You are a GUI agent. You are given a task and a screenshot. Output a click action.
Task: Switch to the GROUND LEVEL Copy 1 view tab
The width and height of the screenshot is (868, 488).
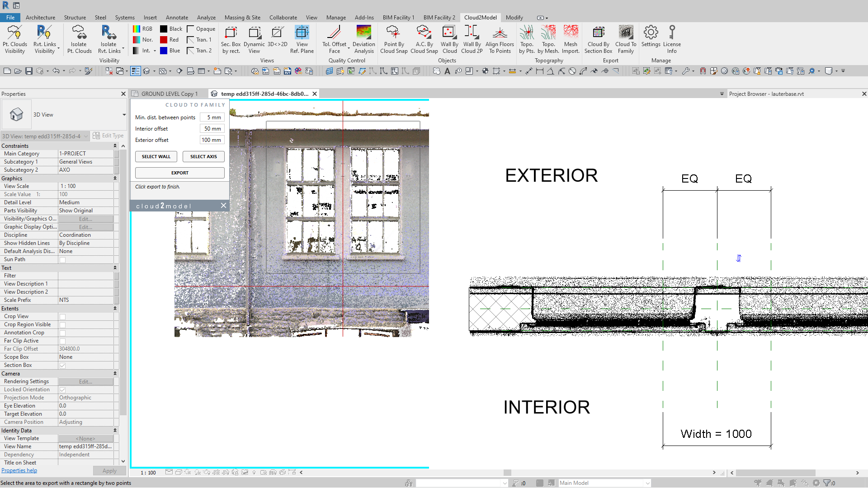169,94
